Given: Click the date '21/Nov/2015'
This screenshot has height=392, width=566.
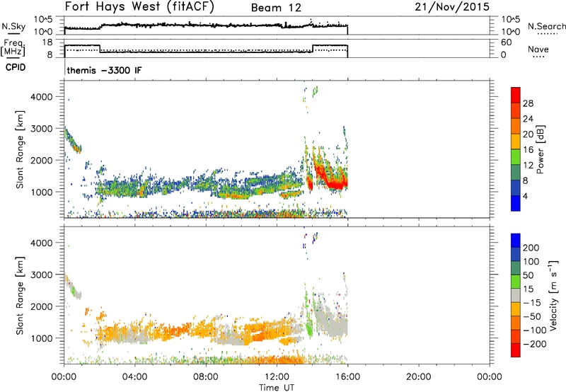Looking at the screenshot, I should [x=452, y=7].
